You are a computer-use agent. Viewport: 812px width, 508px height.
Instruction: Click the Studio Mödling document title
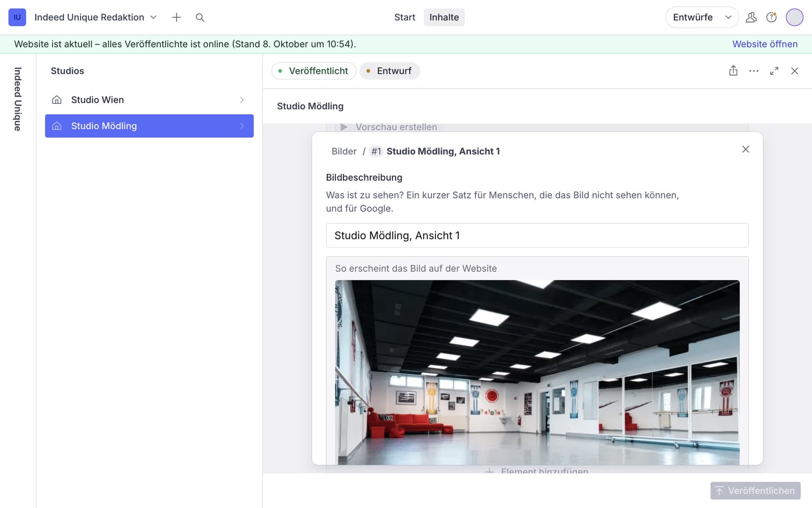(310, 106)
